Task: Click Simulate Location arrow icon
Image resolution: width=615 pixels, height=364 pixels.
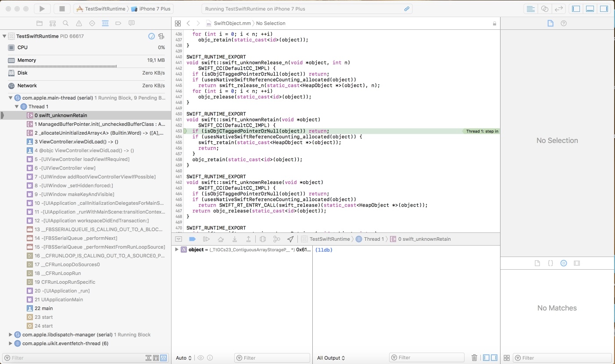Action: 290,239
